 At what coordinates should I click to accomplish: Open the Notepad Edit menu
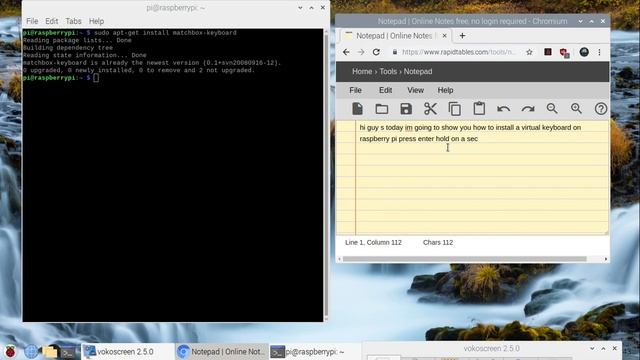click(385, 90)
